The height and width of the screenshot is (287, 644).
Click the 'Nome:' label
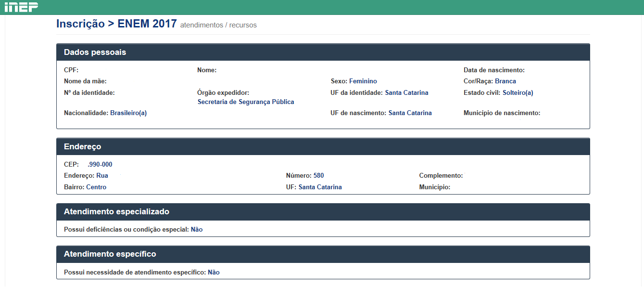[x=207, y=70]
